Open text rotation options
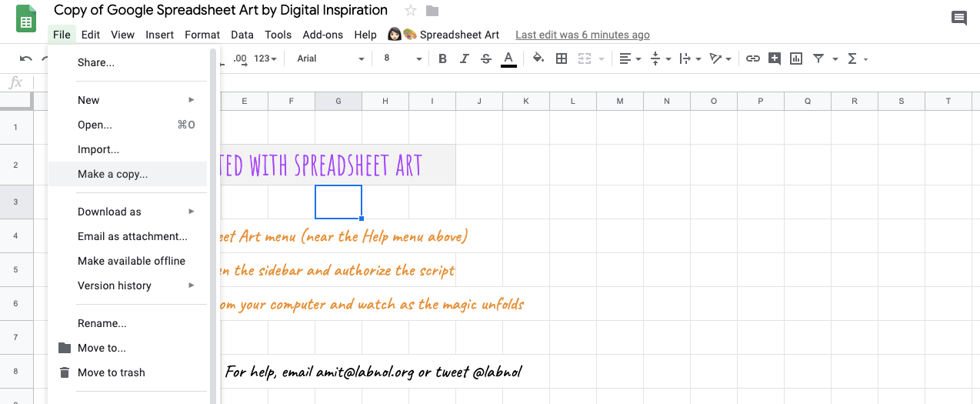The image size is (980, 404). (x=721, y=58)
